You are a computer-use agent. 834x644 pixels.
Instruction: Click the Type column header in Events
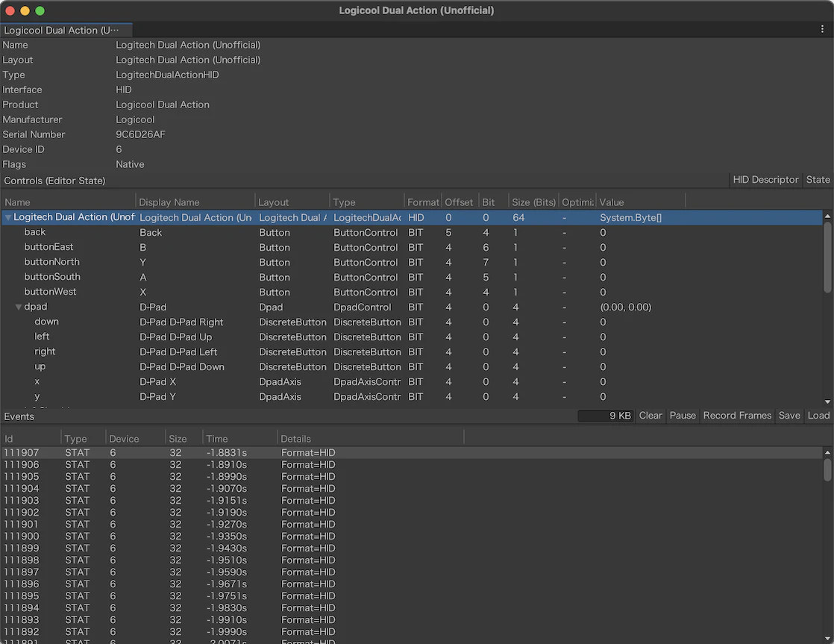[84, 439]
